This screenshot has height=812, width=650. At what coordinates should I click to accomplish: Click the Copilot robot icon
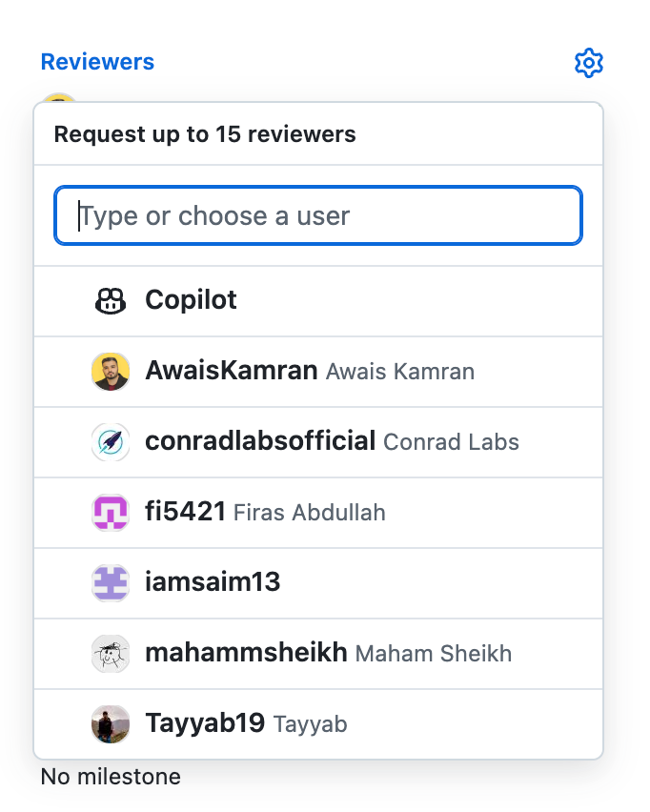pos(111,301)
